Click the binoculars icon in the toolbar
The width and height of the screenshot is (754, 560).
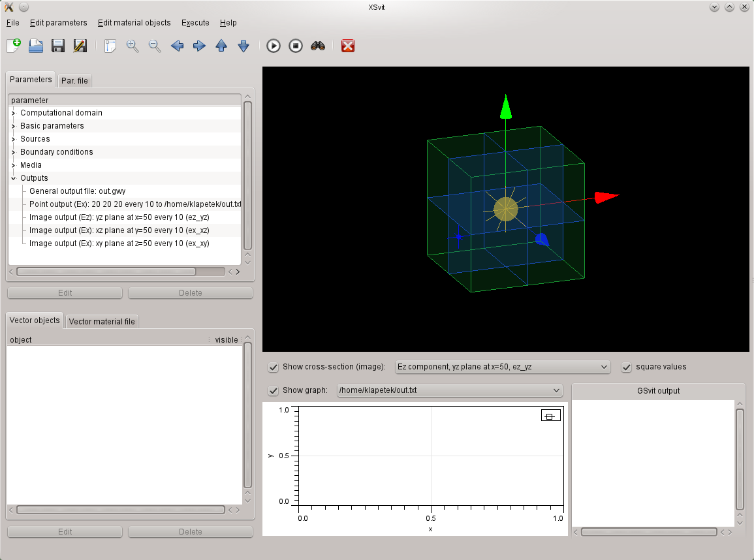click(318, 46)
